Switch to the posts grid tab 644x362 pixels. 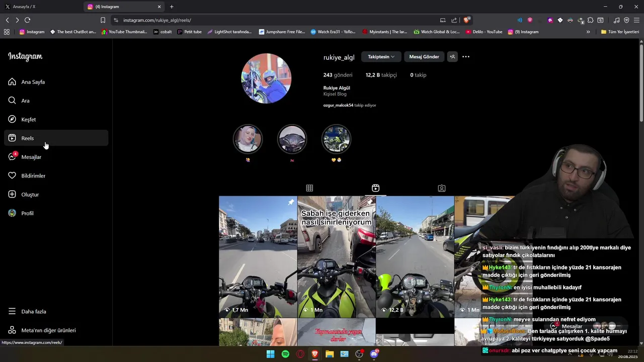[309, 188]
